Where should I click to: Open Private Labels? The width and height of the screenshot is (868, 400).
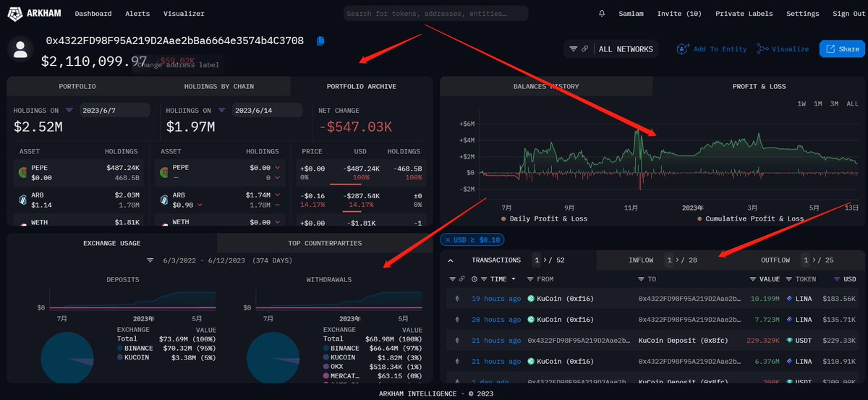pyautogui.click(x=744, y=13)
